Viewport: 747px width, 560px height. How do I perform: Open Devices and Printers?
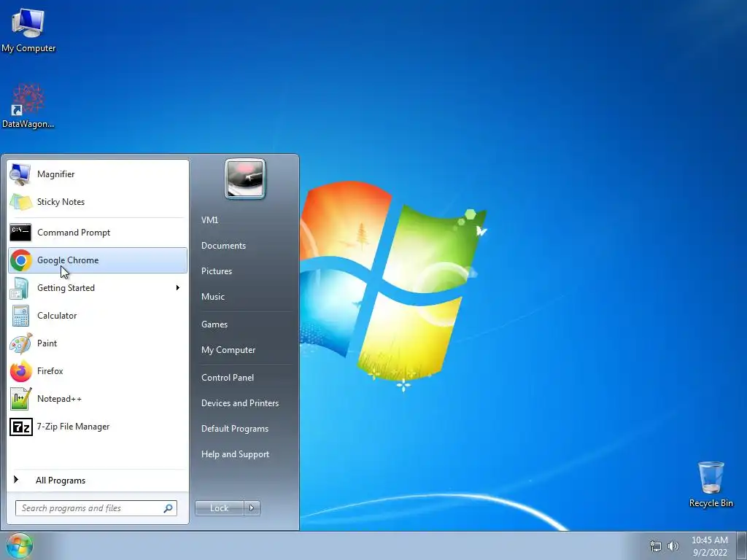coord(239,403)
